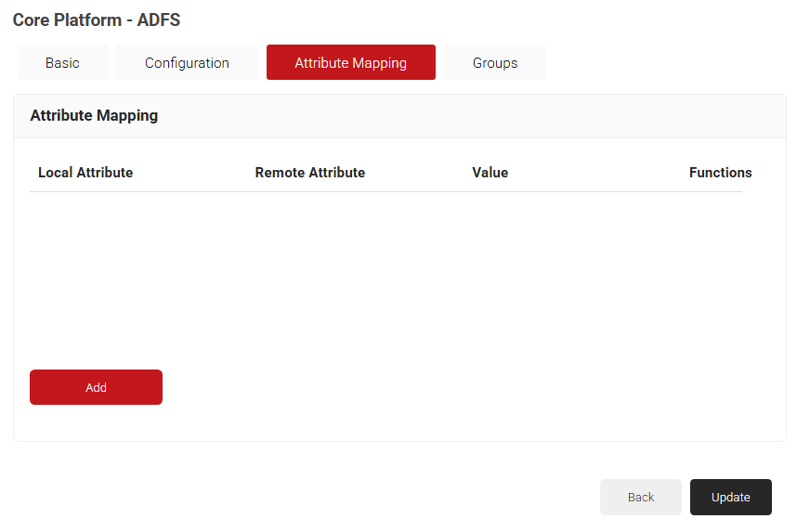Click the Local Attribute column header
The width and height of the screenshot is (797, 532).
[x=85, y=173]
